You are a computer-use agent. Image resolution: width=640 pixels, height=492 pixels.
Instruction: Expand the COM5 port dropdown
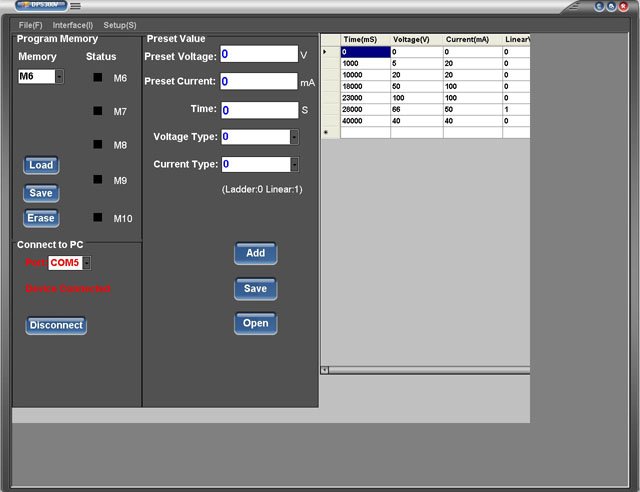(87, 263)
